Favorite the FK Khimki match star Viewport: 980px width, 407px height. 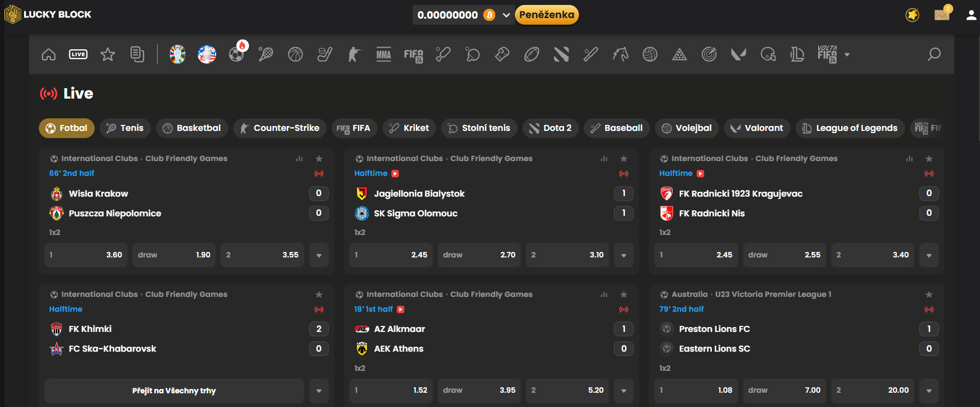point(319,295)
